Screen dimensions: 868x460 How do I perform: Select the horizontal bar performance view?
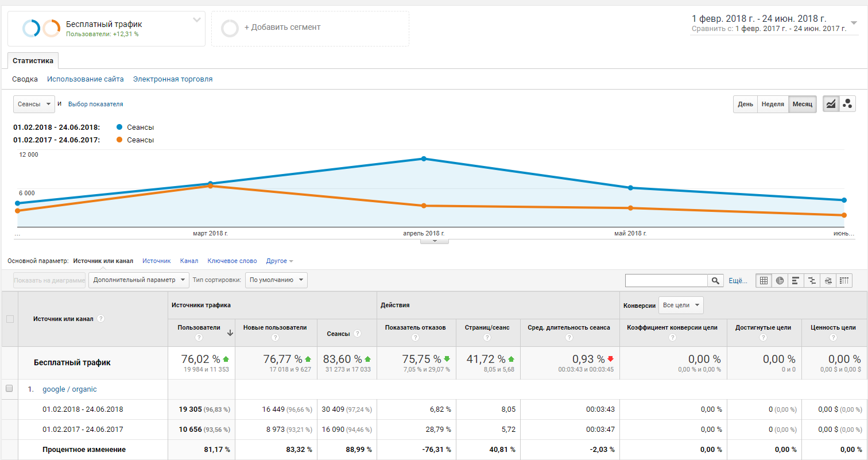796,280
